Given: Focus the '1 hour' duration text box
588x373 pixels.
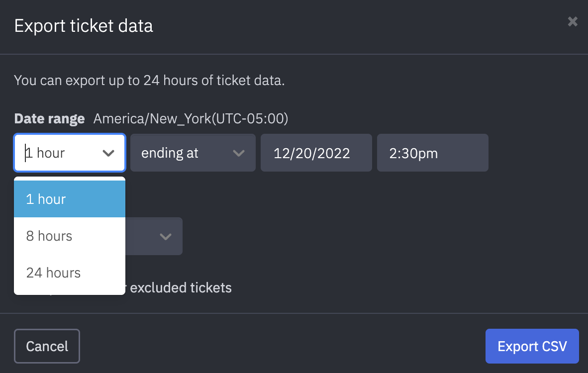Looking at the screenshot, I should coord(60,153).
